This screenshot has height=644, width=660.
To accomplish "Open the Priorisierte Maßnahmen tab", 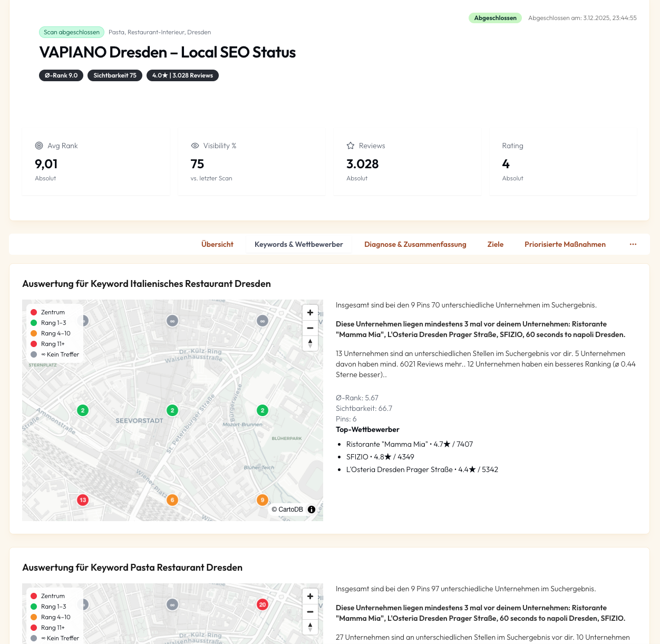I will point(565,244).
